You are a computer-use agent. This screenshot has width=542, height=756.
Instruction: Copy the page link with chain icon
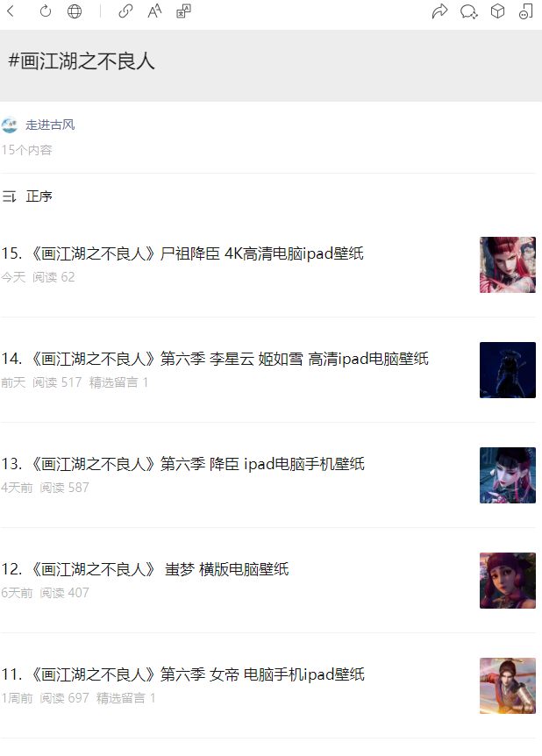125,11
